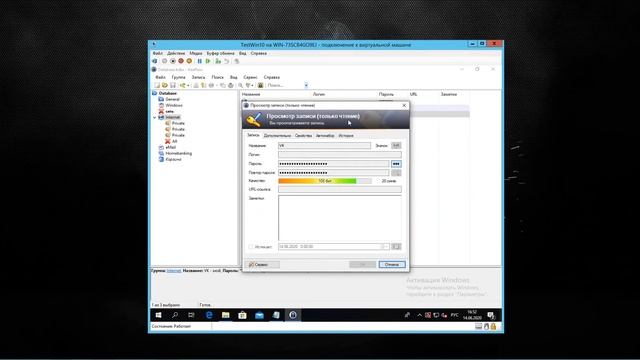Viewport: 640px width, 360px height.
Task: Click the generate password button beside Повтор пароля
Action: click(396, 173)
